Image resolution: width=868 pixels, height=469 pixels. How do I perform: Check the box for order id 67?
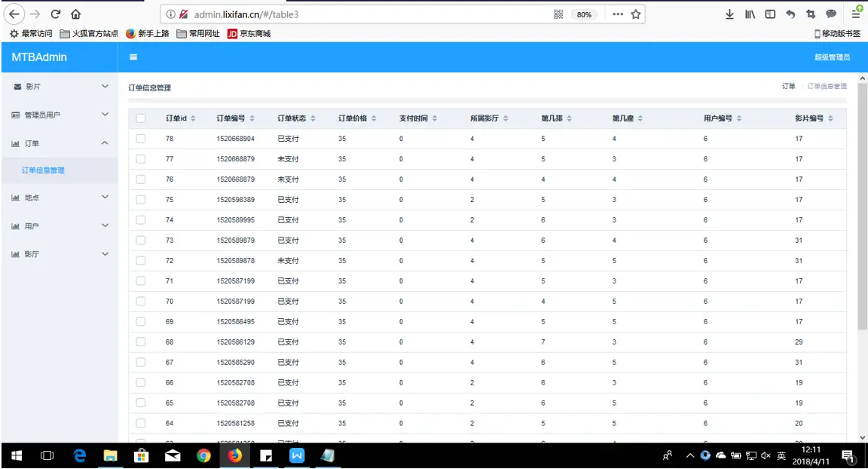pos(141,362)
